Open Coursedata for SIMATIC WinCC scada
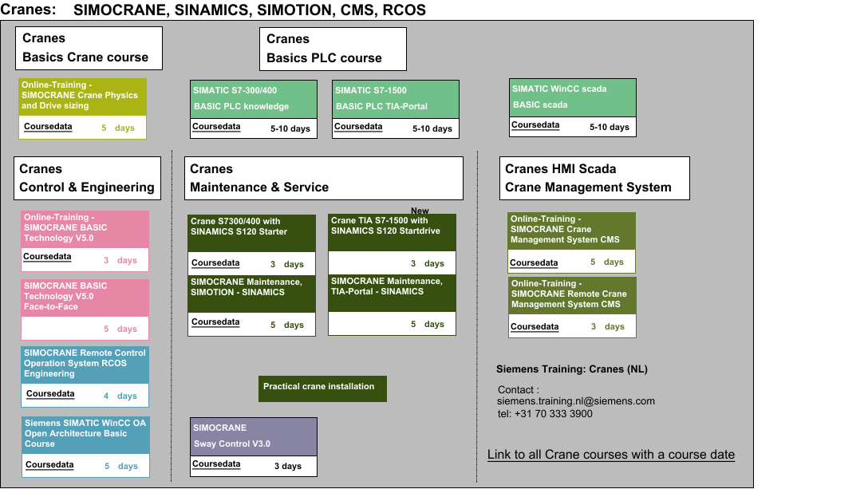Viewport: 868px width, 489px height. [x=535, y=124]
